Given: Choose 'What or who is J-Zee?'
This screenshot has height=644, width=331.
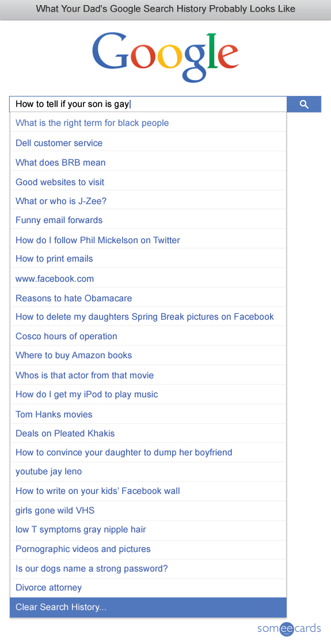Looking at the screenshot, I should click(148, 201).
